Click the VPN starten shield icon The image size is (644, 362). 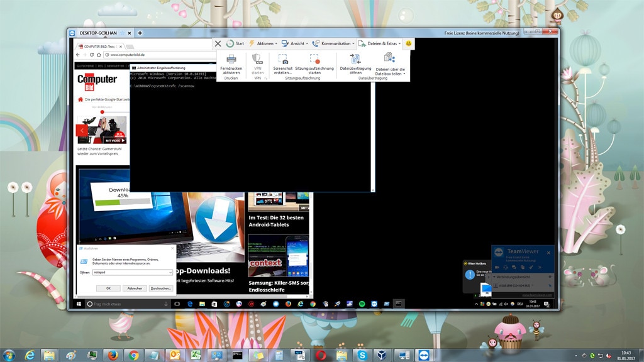point(257,60)
